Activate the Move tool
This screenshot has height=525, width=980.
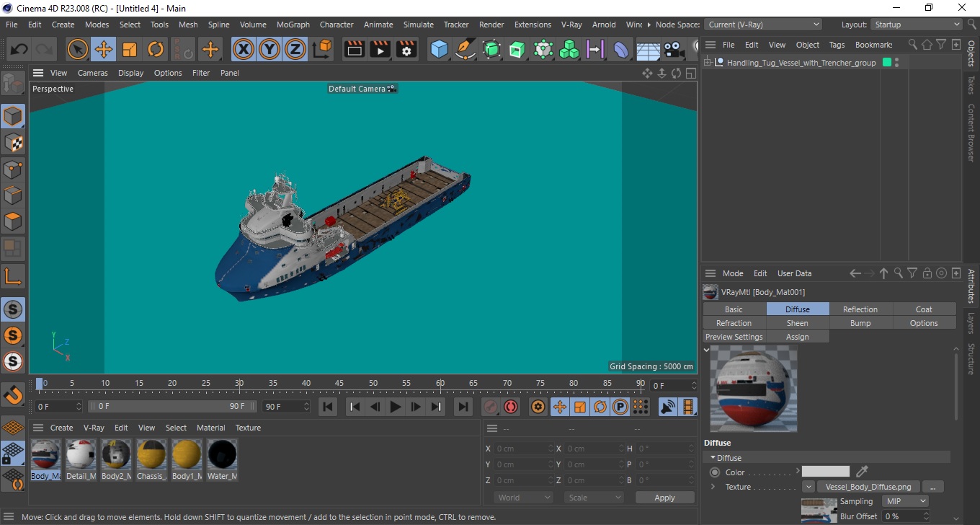coord(104,50)
